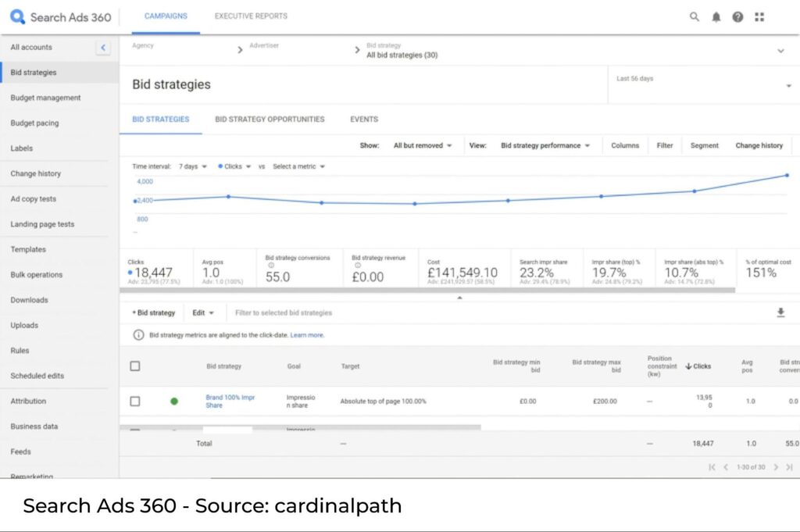Open Brand 100% Impr Share link
Screen dimensions: 800x532
click(x=230, y=402)
